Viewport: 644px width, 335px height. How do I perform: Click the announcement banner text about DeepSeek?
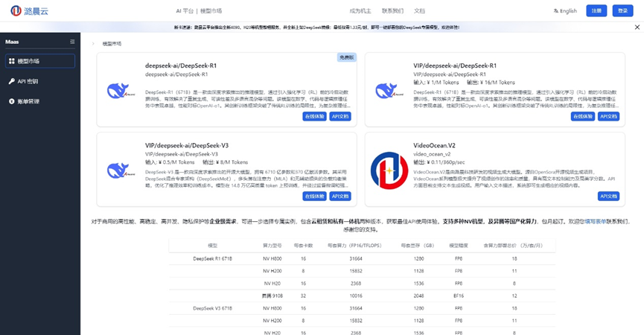click(316, 27)
